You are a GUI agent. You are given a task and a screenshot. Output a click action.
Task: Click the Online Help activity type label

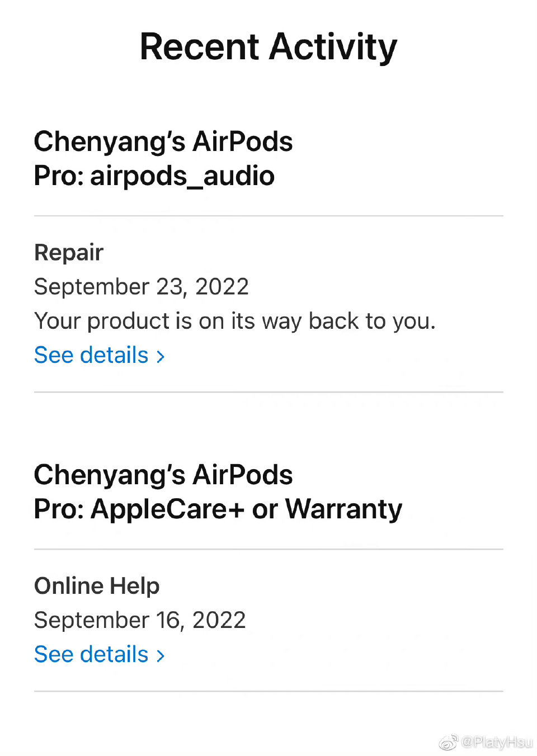(97, 586)
